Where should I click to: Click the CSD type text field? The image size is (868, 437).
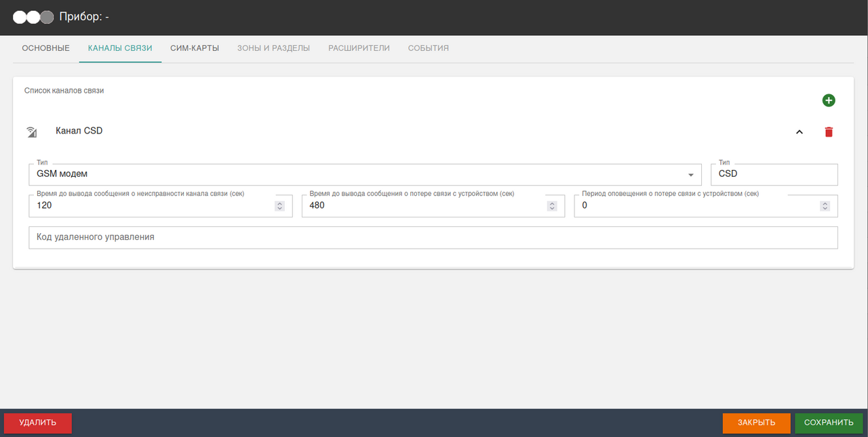click(x=774, y=174)
